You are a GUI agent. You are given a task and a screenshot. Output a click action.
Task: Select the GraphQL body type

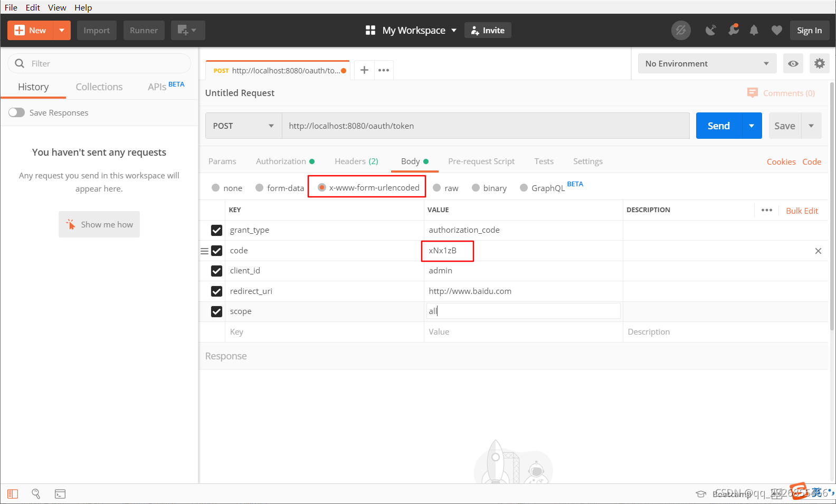pyautogui.click(x=524, y=188)
